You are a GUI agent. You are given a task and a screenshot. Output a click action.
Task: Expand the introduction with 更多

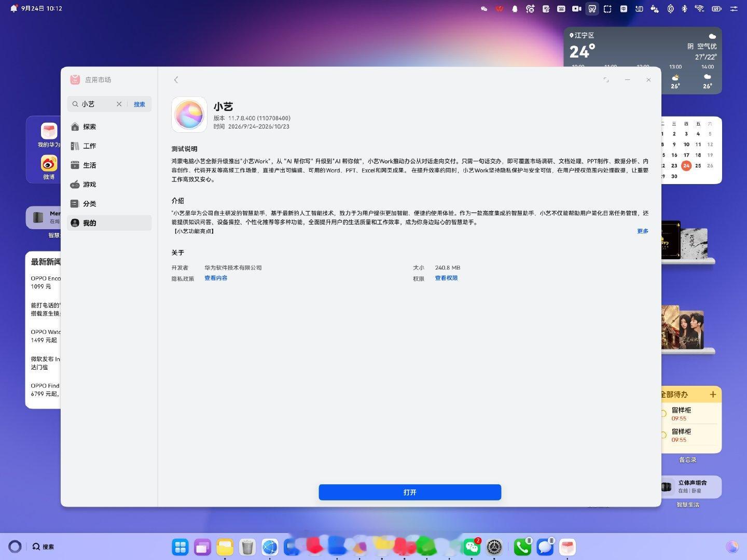coord(643,231)
